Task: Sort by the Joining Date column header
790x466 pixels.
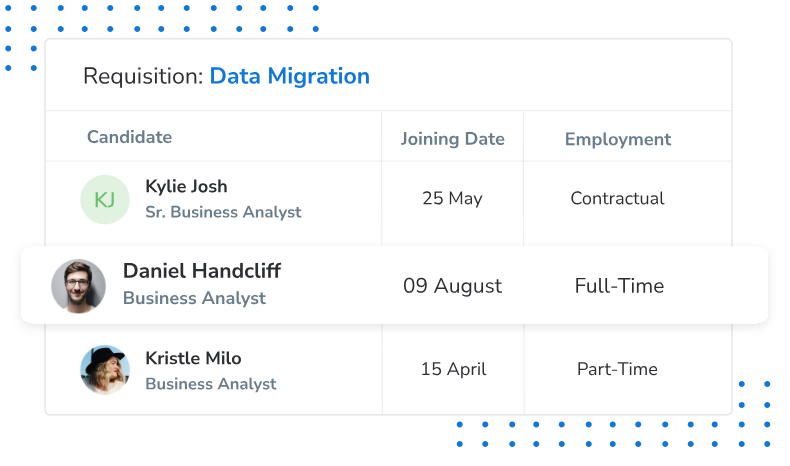Action: [x=452, y=139]
